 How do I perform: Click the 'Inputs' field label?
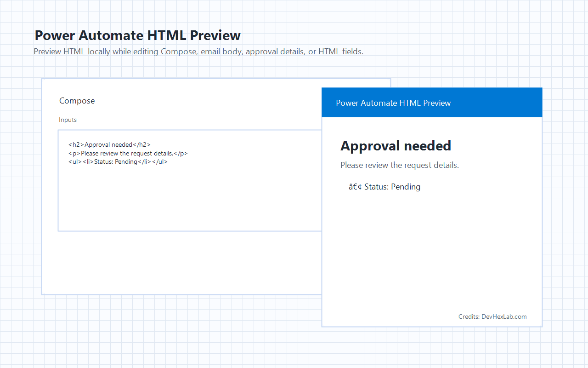pos(68,120)
